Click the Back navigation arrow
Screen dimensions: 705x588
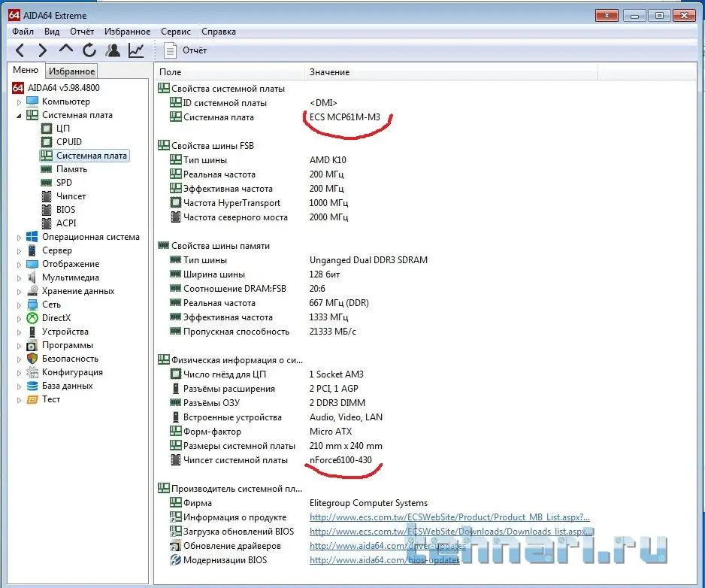[20, 50]
